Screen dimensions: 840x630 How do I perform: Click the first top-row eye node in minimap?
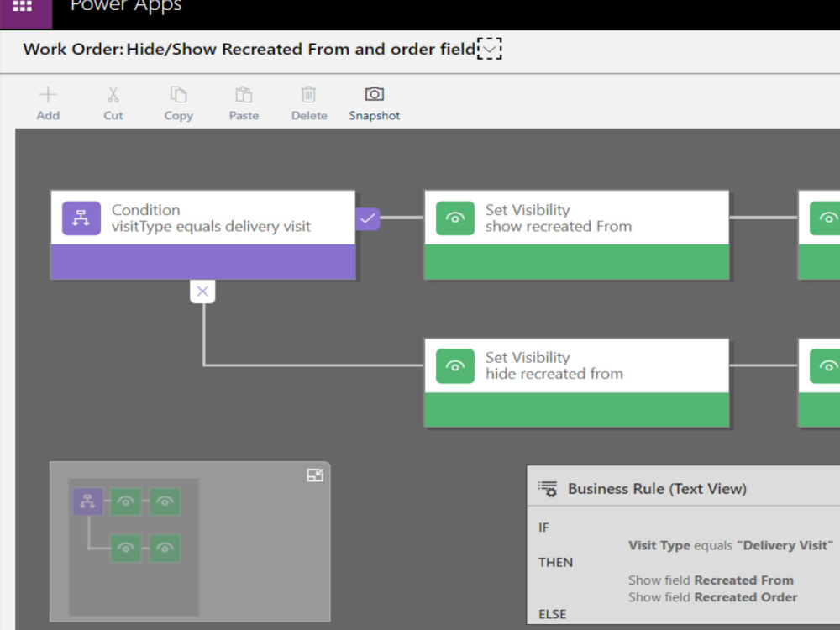(126, 502)
